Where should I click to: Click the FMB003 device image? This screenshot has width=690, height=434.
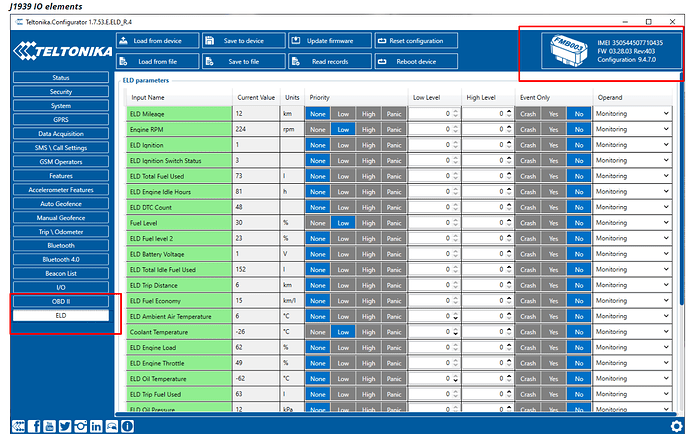[x=569, y=51]
